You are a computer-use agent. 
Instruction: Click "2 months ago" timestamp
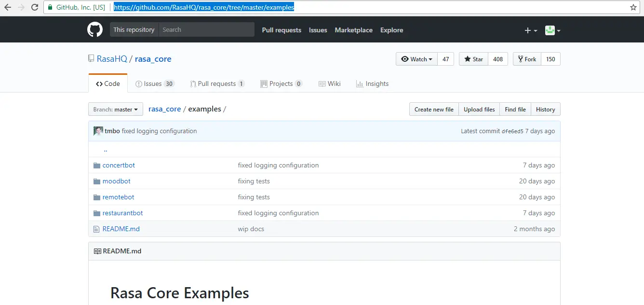[x=535, y=229]
